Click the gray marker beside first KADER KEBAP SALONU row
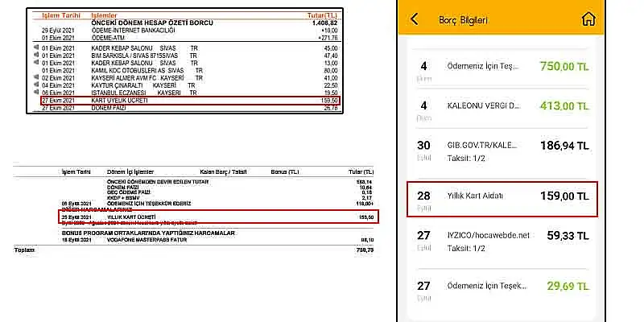644x322 pixels. coord(37,47)
